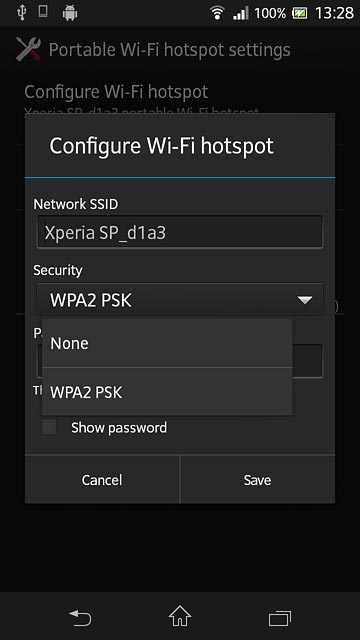Tap the Android debug notification icon

coord(70,13)
